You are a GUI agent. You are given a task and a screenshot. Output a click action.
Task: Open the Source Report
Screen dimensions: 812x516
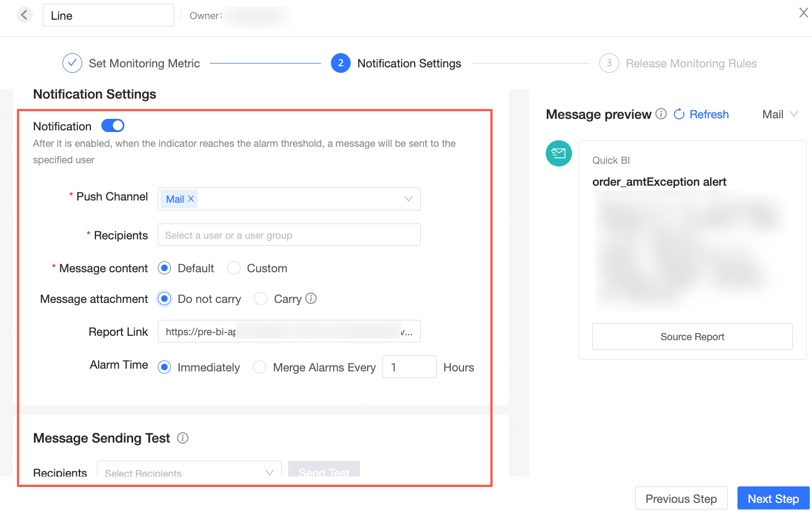point(692,336)
